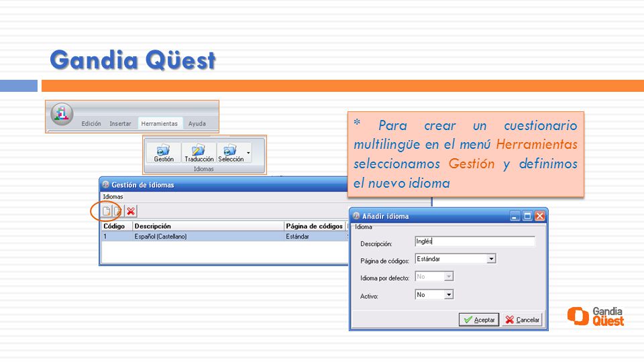This screenshot has height=362, width=644.
Task: Click the edit language icon
Action: click(x=118, y=211)
